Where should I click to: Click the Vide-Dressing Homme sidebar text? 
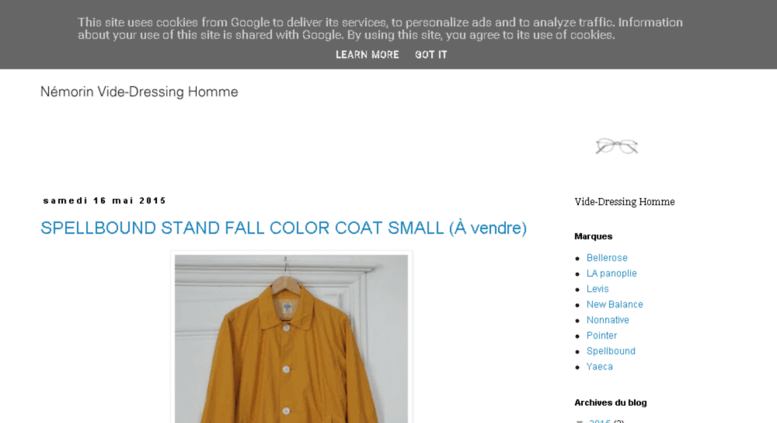[624, 202]
